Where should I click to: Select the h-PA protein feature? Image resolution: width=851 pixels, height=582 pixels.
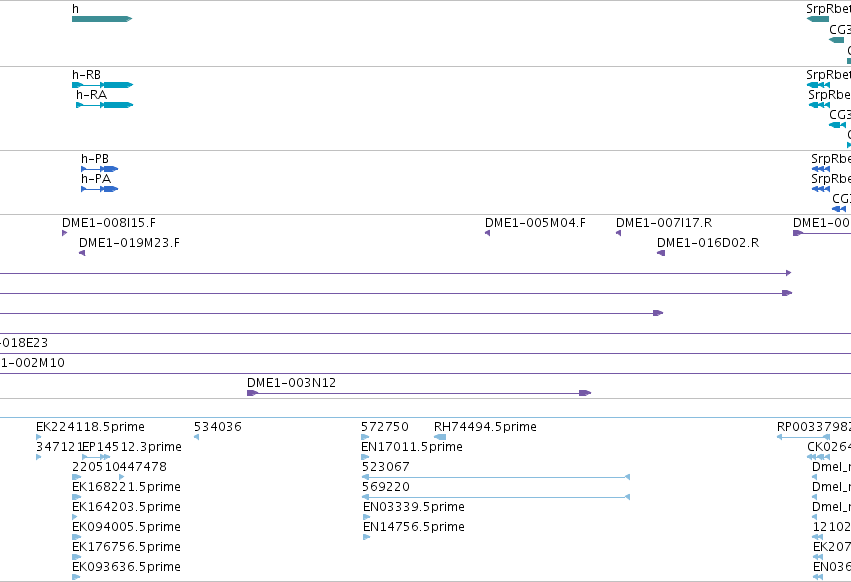(x=99, y=189)
